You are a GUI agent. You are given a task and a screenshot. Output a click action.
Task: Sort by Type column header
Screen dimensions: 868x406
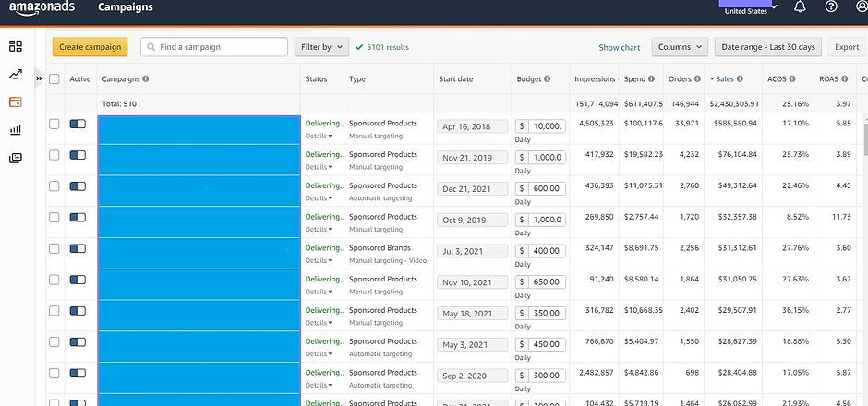(x=357, y=79)
